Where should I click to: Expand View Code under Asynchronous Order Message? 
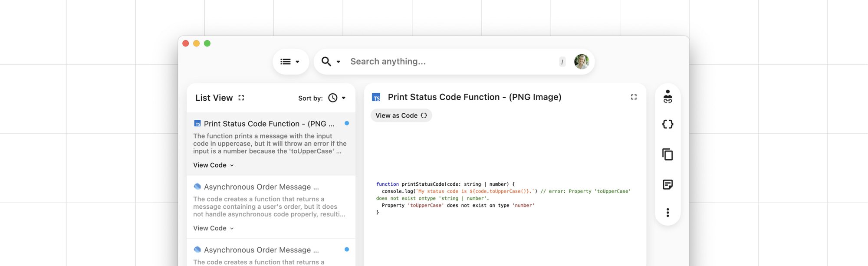(214, 228)
